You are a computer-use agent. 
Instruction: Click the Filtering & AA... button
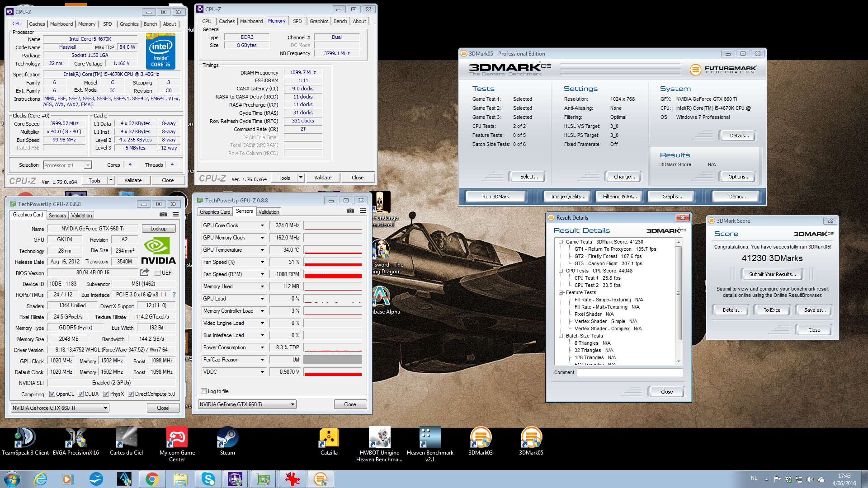coord(620,197)
